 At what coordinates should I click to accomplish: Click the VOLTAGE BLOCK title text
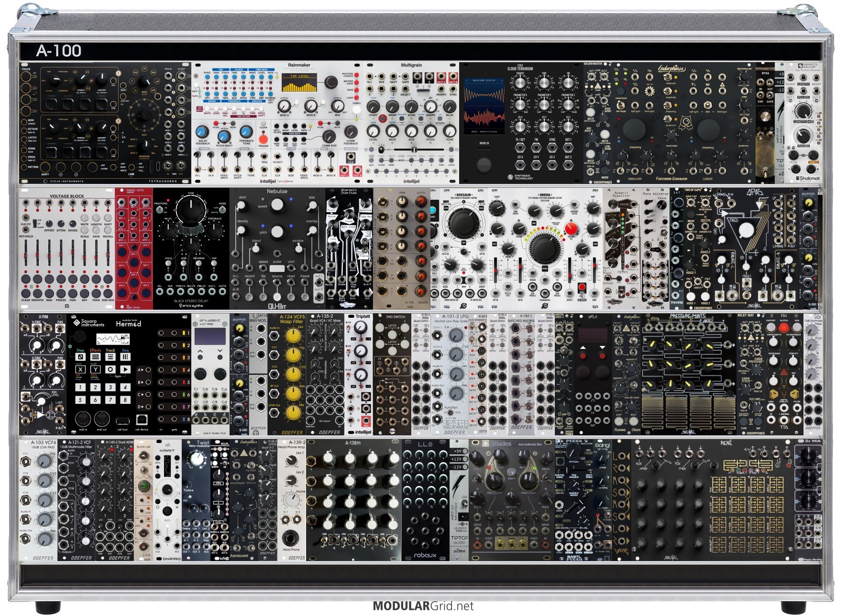[66, 196]
